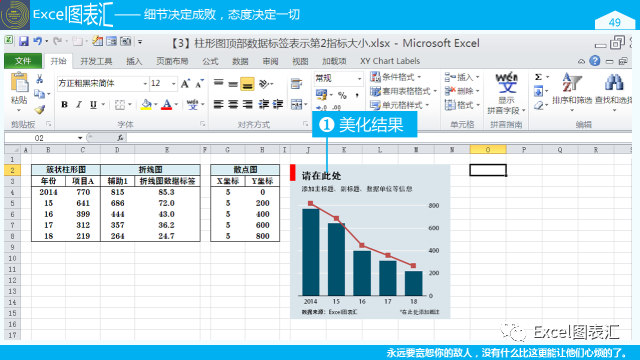Click the Find and Select binoculars icon
640x360 pixels.
(613, 83)
